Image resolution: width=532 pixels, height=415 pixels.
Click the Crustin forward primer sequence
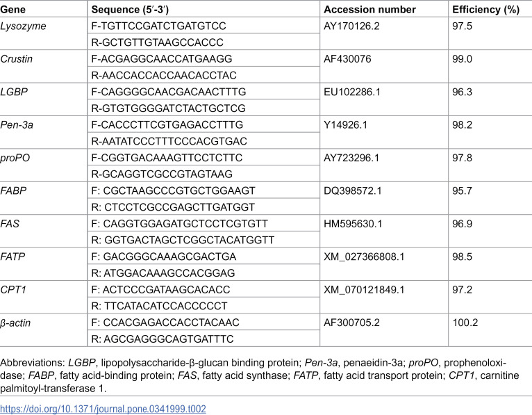pyautogui.click(x=162, y=59)
